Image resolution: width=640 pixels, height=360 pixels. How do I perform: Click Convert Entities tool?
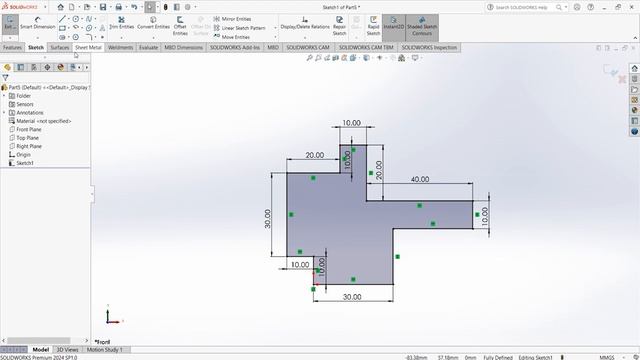click(x=153, y=23)
